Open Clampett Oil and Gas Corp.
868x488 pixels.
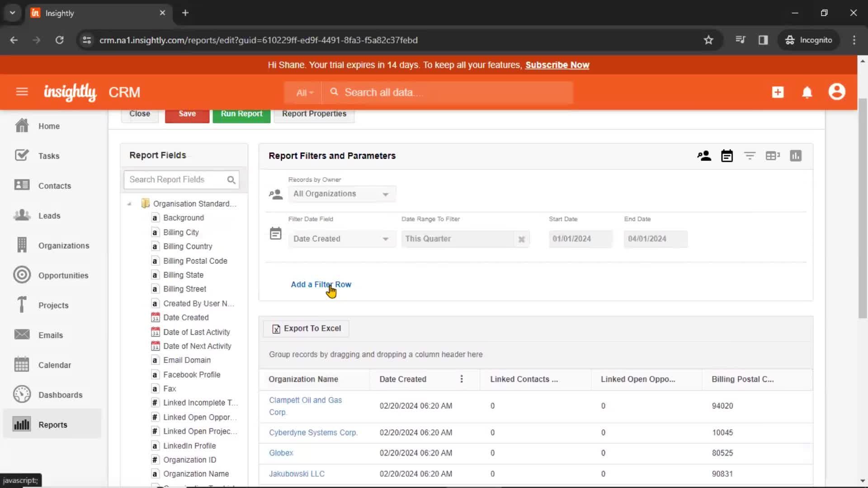click(305, 406)
